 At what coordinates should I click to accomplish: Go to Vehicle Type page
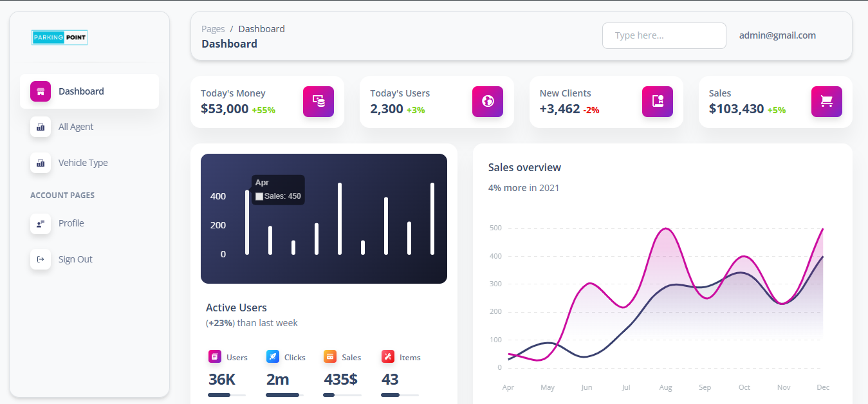[x=82, y=163]
